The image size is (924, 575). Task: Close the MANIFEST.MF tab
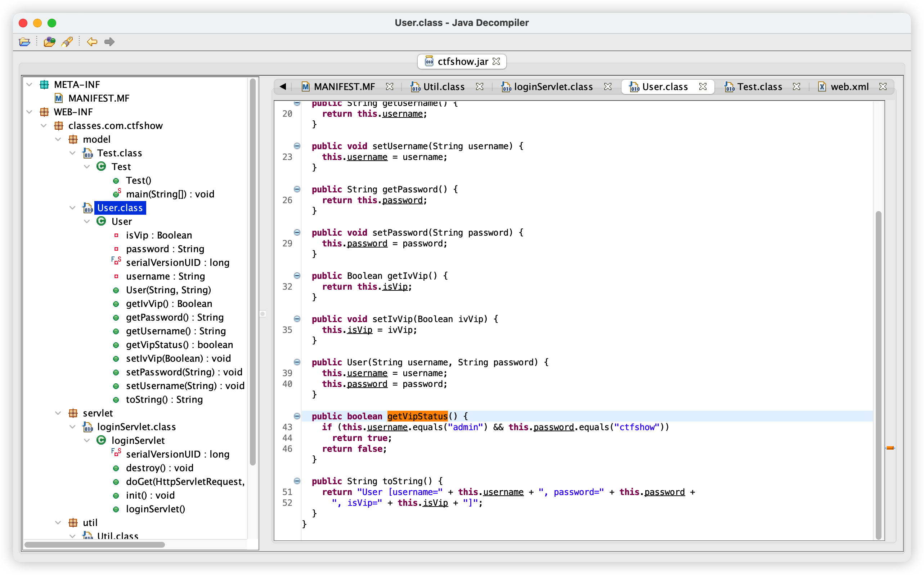point(390,87)
